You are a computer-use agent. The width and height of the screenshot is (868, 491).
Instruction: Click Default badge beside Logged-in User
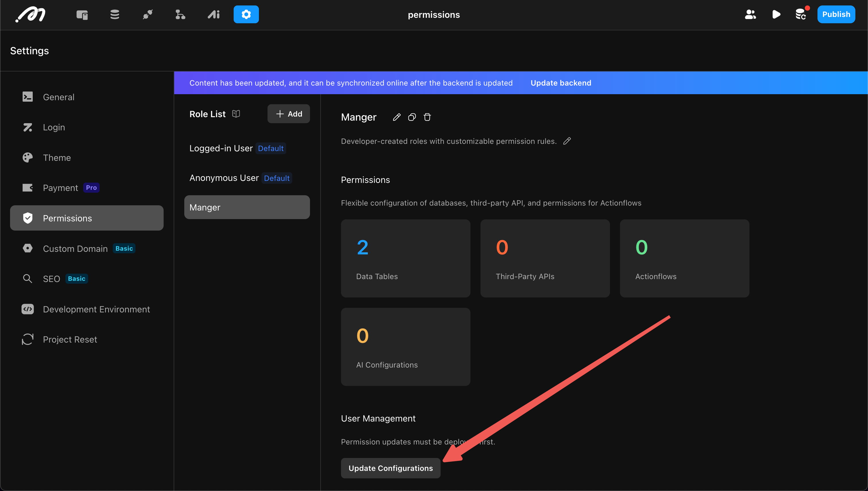(271, 148)
